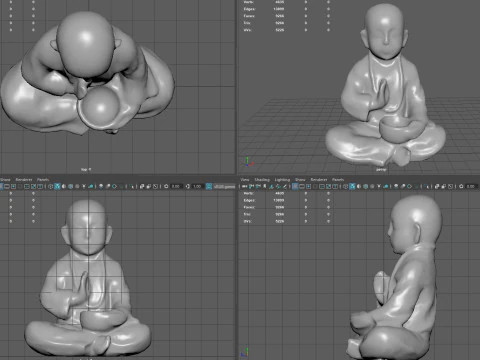Toggle X-Ray mode in side view panel
Viewport: 480px width, 360px height.
click(437, 186)
